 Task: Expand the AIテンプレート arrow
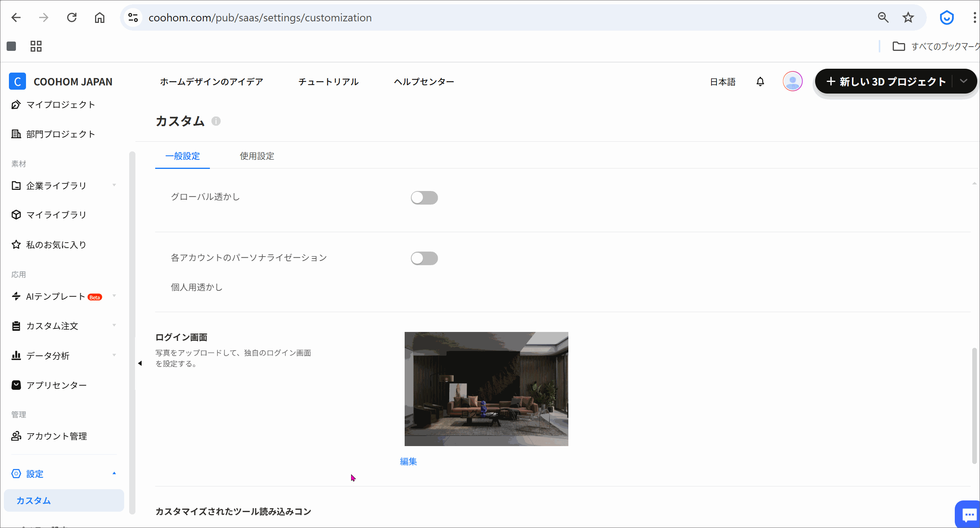114,296
